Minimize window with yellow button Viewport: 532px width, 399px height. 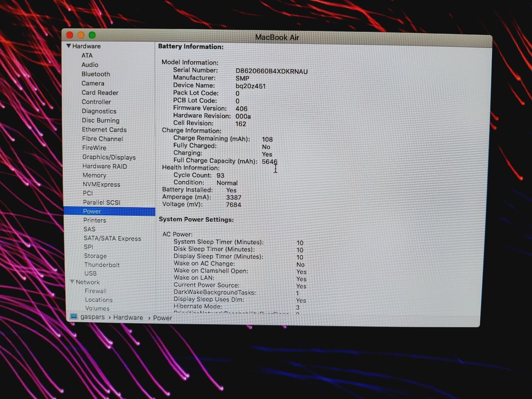[x=81, y=35]
